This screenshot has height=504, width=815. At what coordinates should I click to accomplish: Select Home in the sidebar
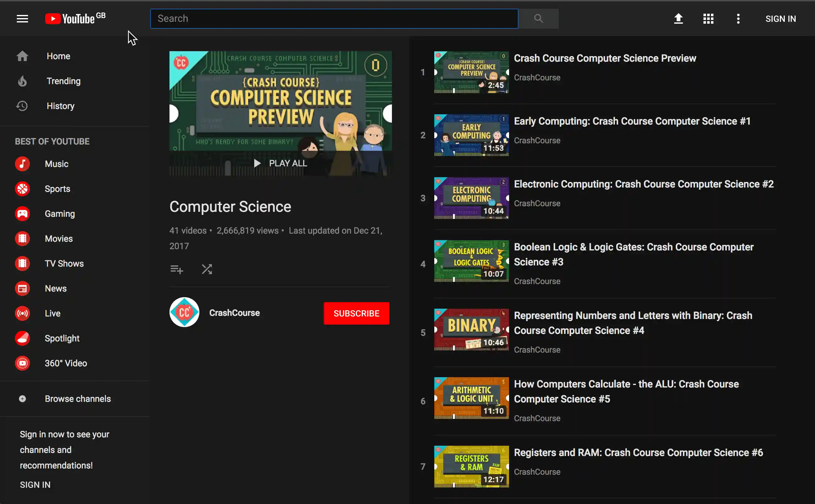(58, 56)
